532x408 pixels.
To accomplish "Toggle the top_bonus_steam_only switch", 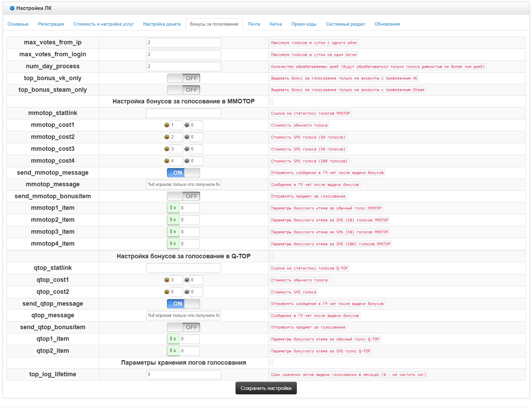I will [183, 90].
